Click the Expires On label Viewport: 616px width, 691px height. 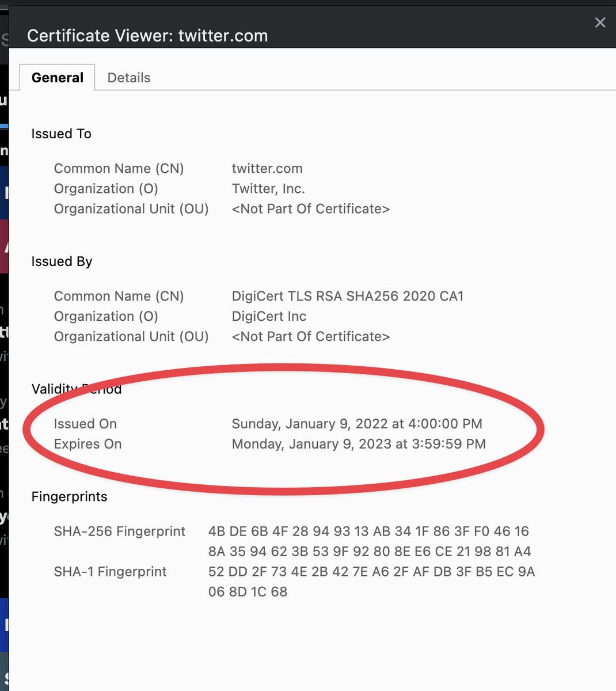coord(88,444)
